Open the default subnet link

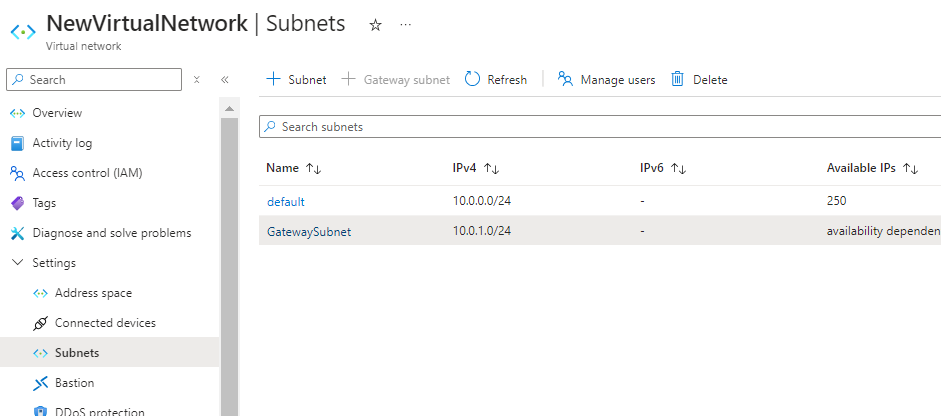tap(286, 202)
